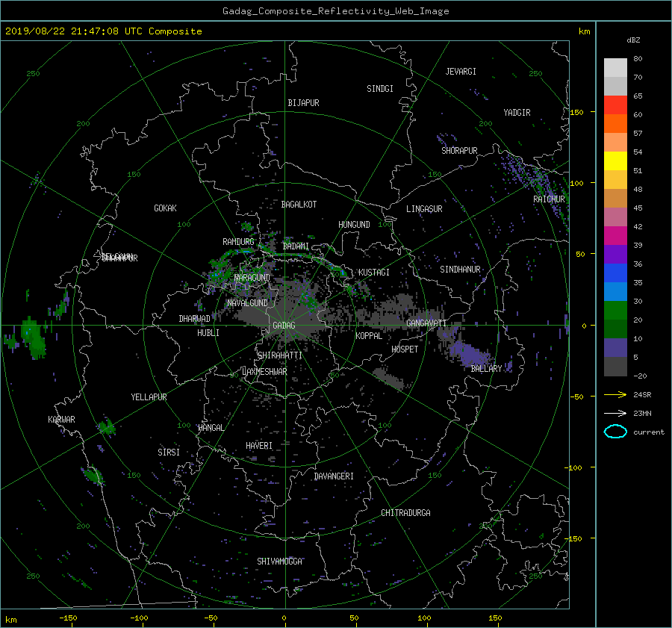
Task: Click the HAVERI city label
Action: point(259,445)
